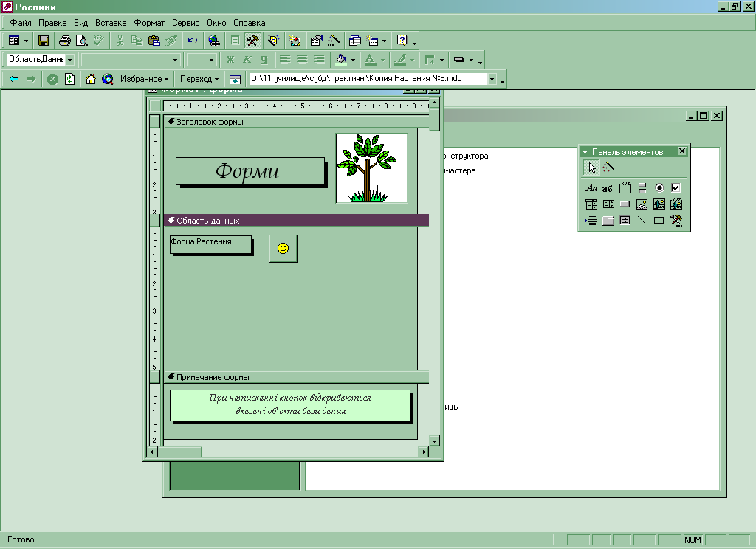This screenshot has height=549, width=756.
Task: Select the Bound Object Frame tool
Action: (676, 204)
